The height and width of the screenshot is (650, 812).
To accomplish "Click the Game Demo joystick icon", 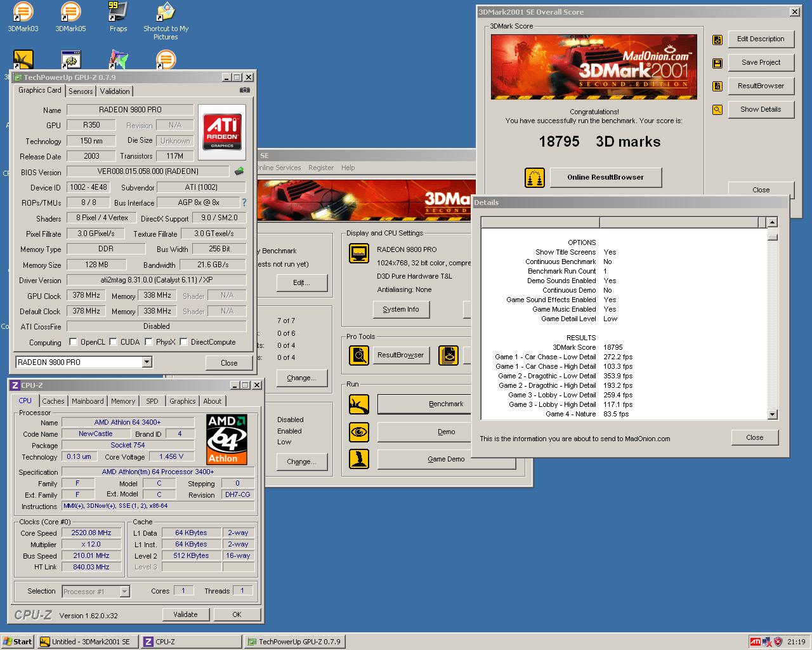I will (359, 459).
